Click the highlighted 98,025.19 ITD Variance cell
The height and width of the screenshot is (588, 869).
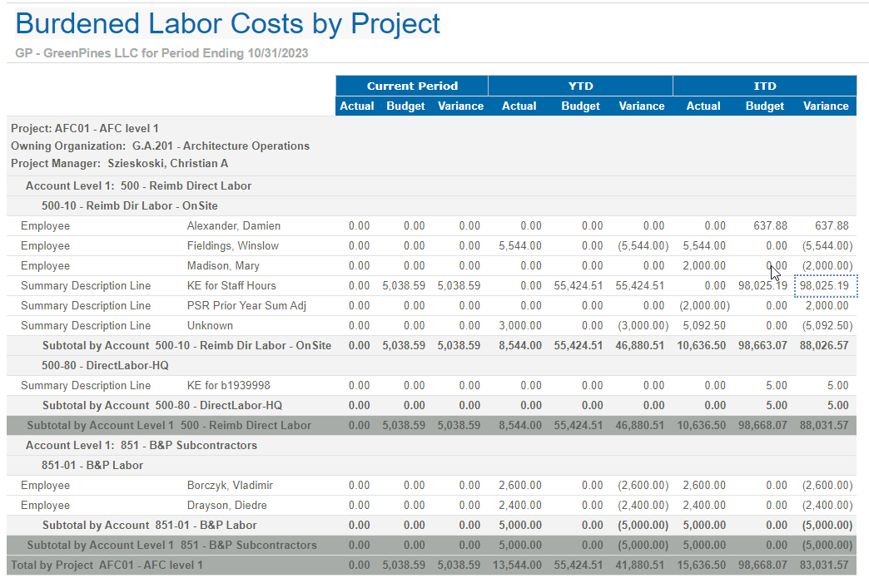(824, 285)
